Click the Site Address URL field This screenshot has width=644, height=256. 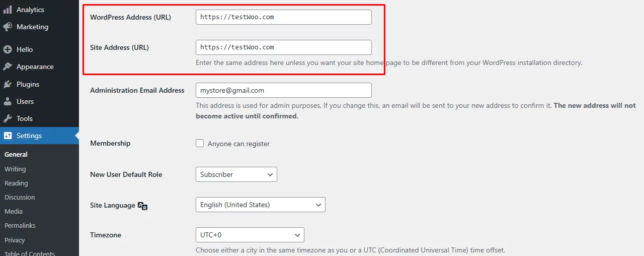pos(283,47)
